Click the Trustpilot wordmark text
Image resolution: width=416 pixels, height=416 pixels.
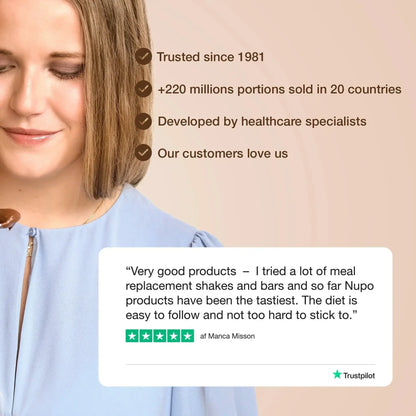(359, 376)
